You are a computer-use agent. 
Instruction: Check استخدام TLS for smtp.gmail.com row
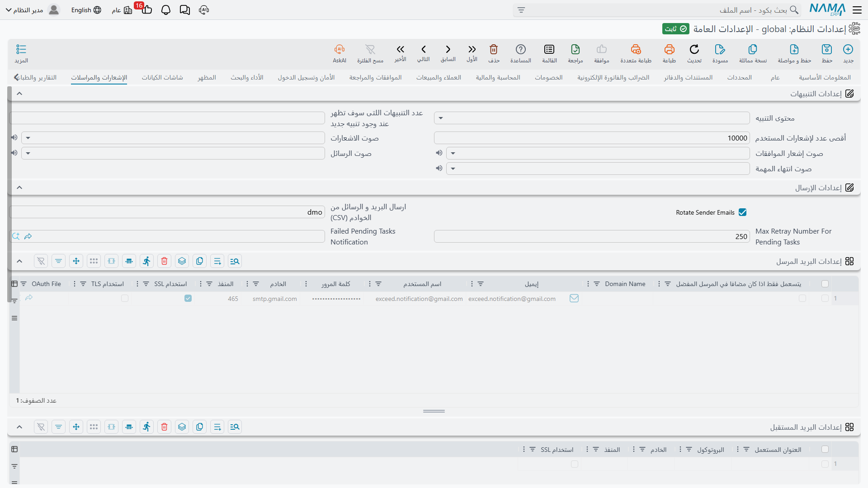pyautogui.click(x=125, y=298)
